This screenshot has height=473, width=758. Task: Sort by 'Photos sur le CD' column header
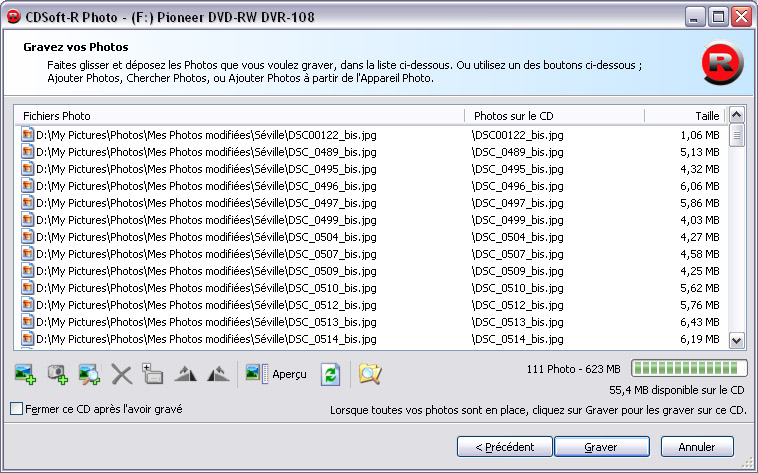point(555,115)
